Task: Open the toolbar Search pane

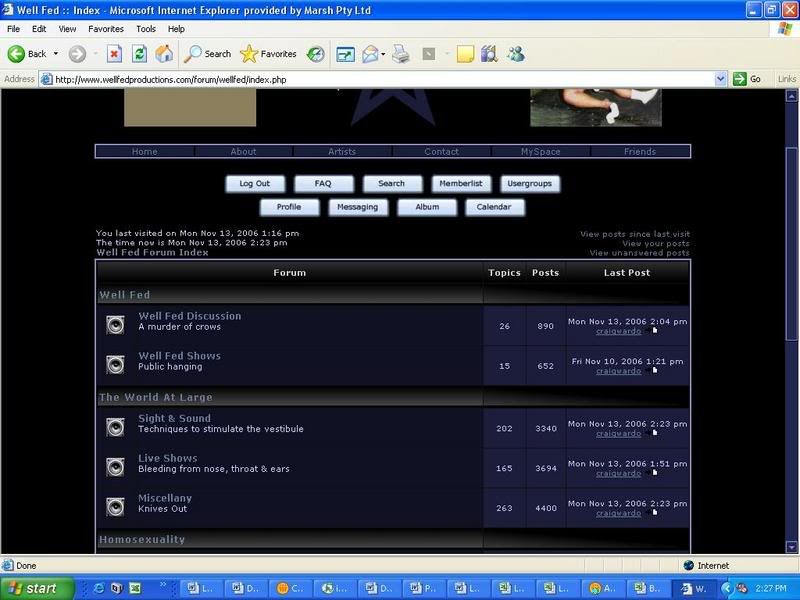Action: tap(208, 54)
